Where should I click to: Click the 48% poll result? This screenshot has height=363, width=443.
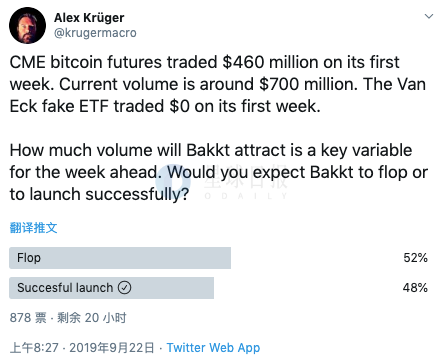pyautogui.click(x=415, y=287)
